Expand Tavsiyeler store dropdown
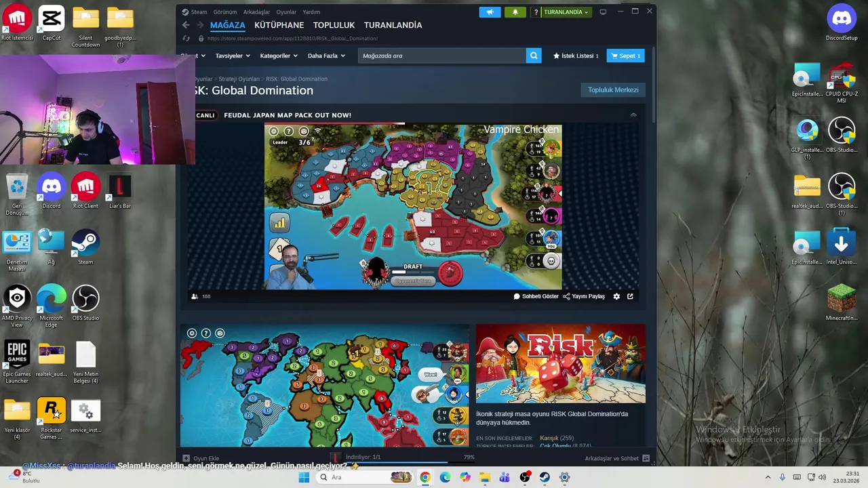 coord(233,56)
